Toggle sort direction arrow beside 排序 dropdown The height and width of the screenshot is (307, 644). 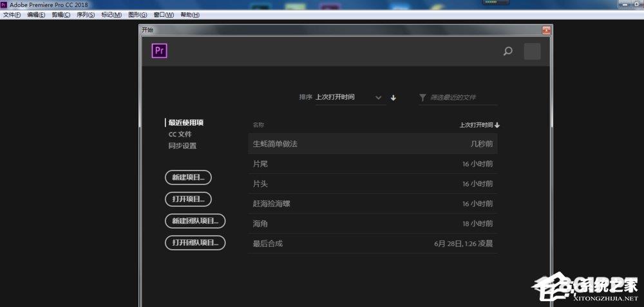(393, 98)
